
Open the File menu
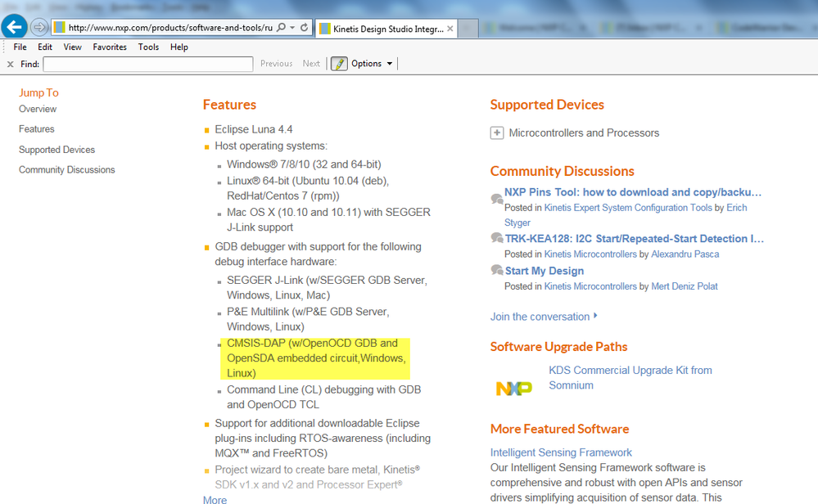20,47
